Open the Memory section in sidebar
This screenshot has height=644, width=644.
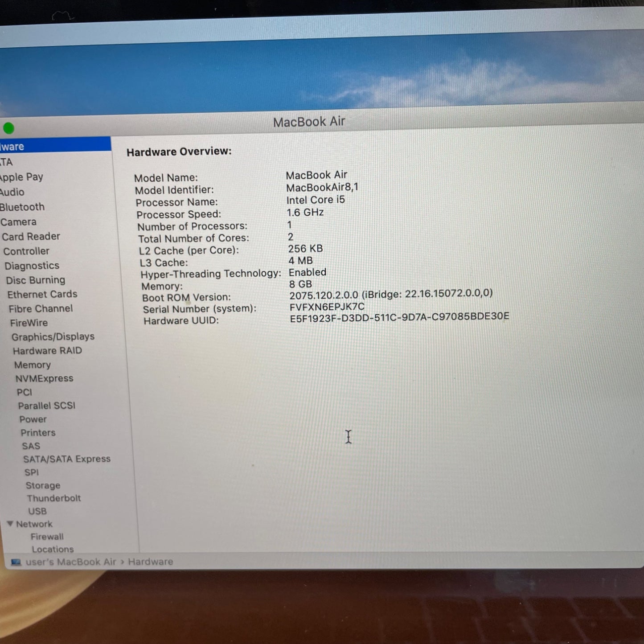32,365
